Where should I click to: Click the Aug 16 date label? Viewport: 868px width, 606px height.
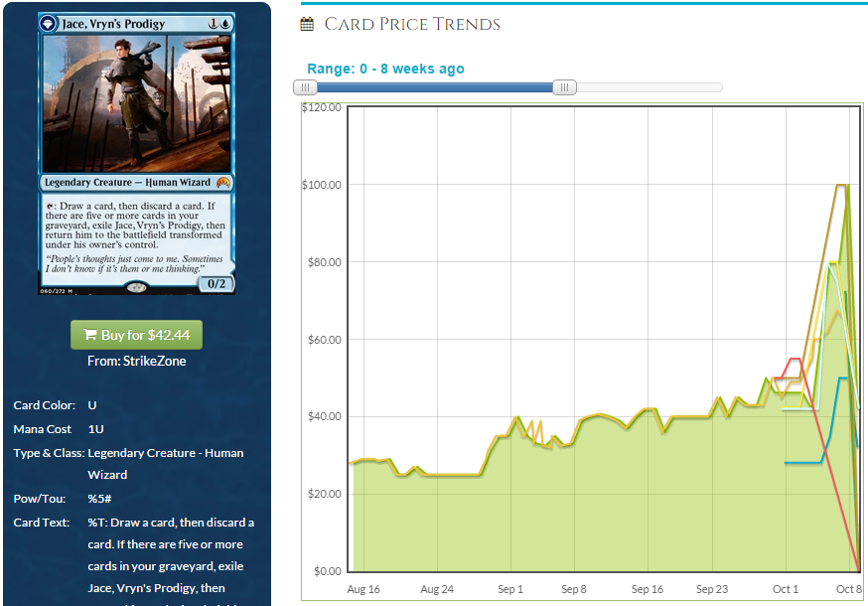(363, 589)
